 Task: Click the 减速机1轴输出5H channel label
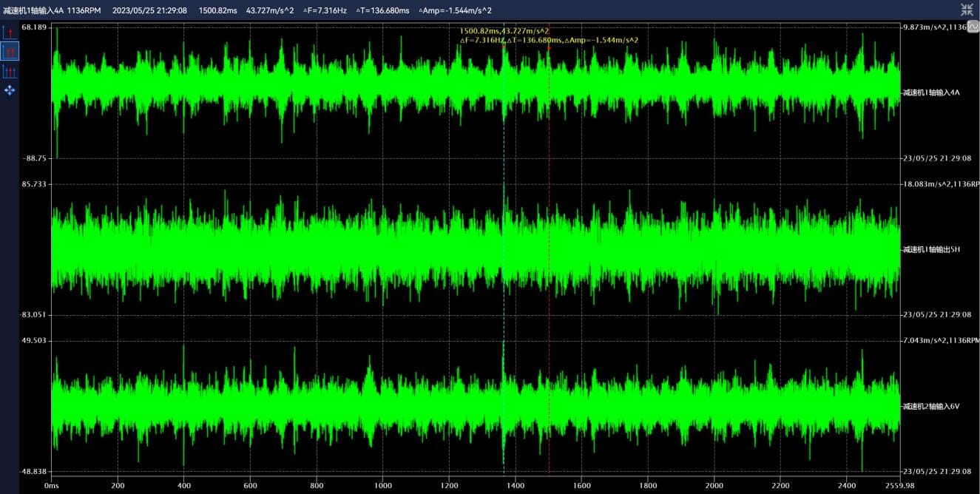click(930, 250)
